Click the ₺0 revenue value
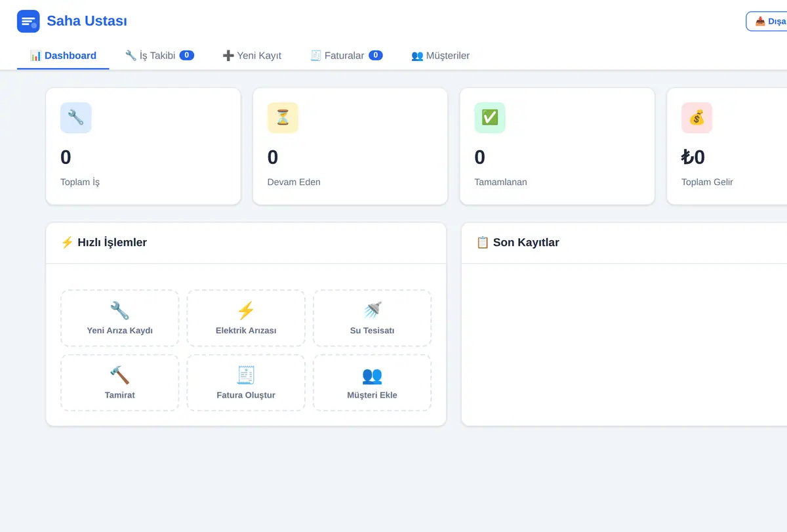Image resolution: width=787 pixels, height=532 pixels. pyautogui.click(x=693, y=157)
